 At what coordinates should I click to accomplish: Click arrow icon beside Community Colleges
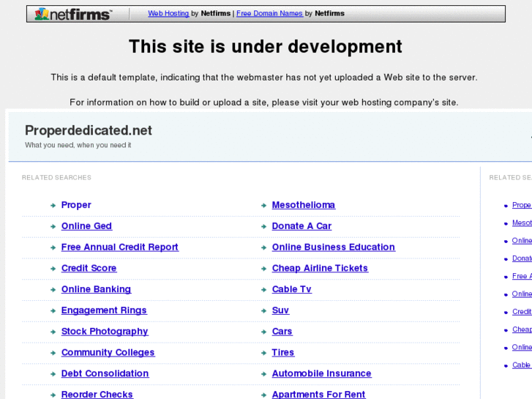click(53, 353)
